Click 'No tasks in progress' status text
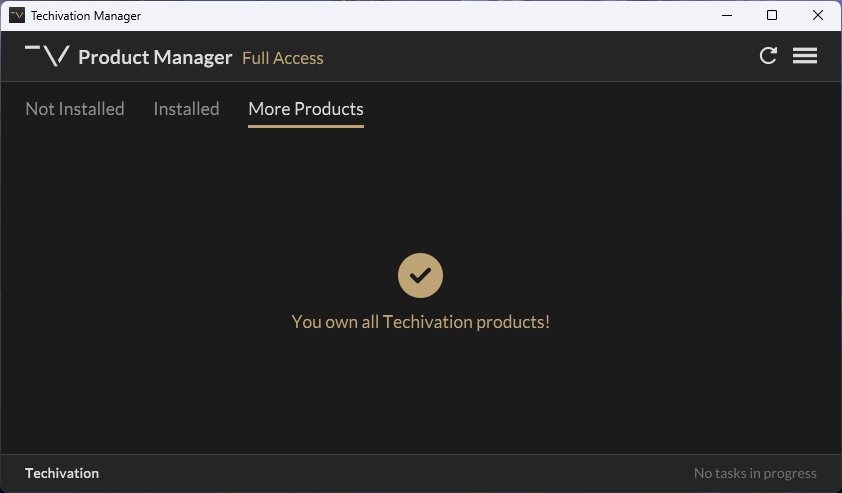 coord(755,473)
